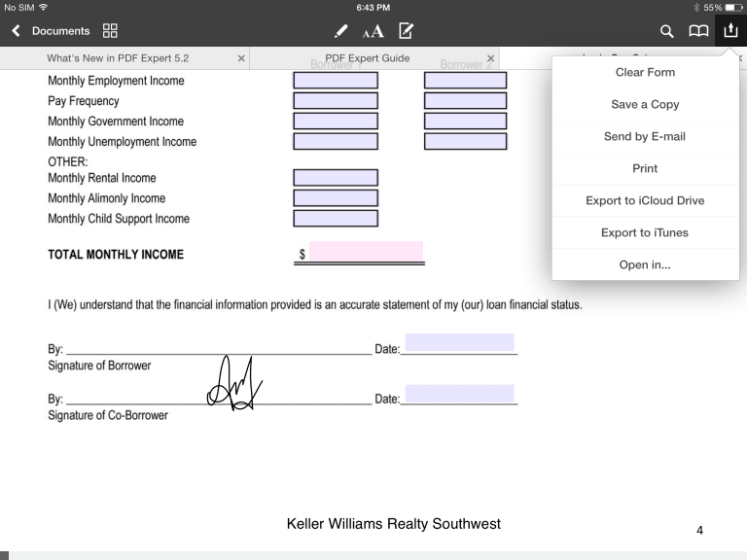Choose Clear Form from the menu
Screen dimensions: 747x560
click(646, 72)
